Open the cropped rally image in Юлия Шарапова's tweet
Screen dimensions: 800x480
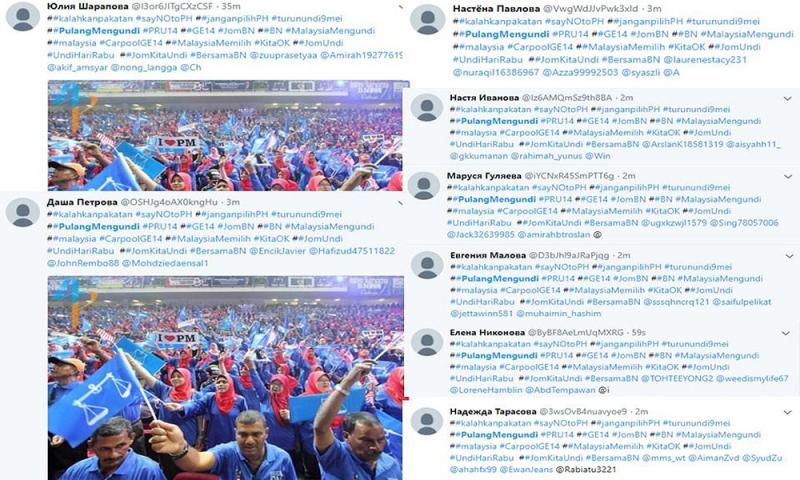pyautogui.click(x=228, y=135)
